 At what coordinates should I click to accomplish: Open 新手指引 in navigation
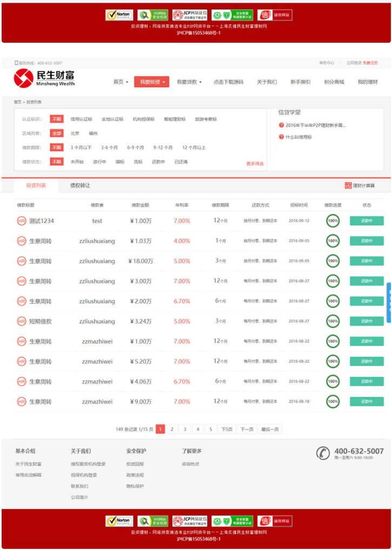pos(301,82)
